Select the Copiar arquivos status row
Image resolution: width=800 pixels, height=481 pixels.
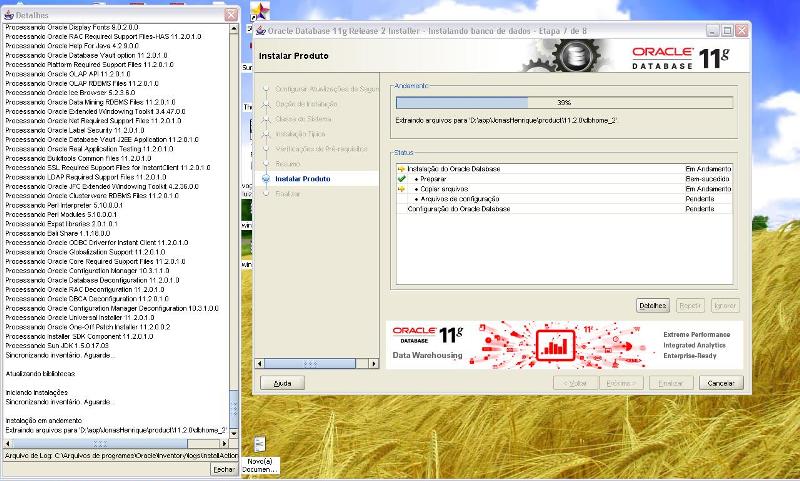tap(564, 189)
